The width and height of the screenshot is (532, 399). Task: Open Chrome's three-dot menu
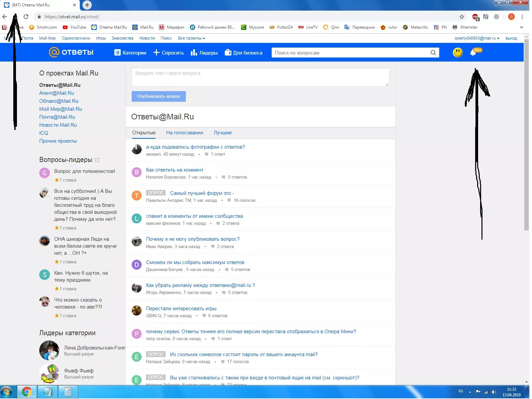point(522,17)
